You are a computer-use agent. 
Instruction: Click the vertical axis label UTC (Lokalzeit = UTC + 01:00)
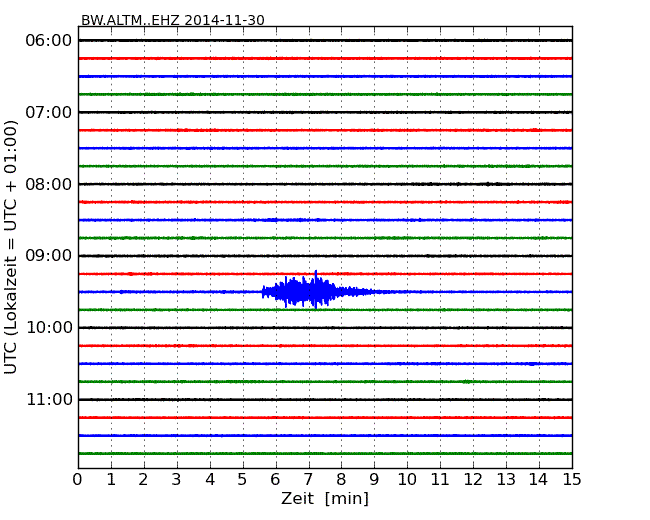pyautogui.click(x=11, y=247)
